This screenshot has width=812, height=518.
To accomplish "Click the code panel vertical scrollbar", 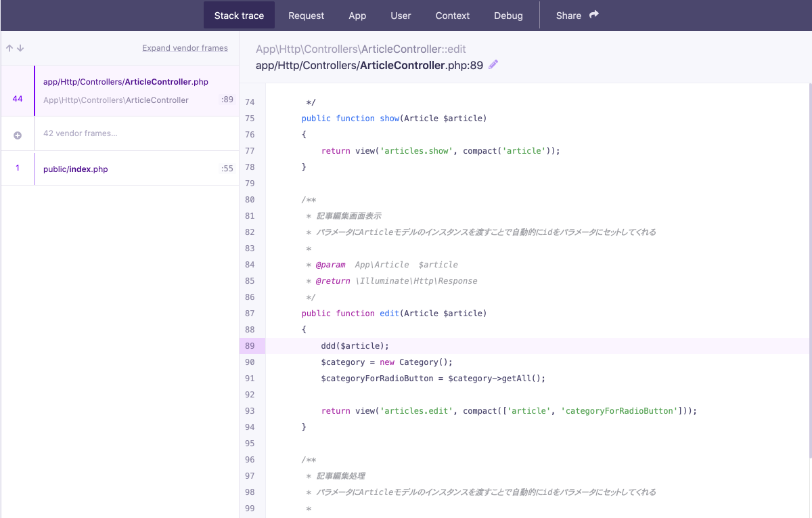I will pos(809,271).
